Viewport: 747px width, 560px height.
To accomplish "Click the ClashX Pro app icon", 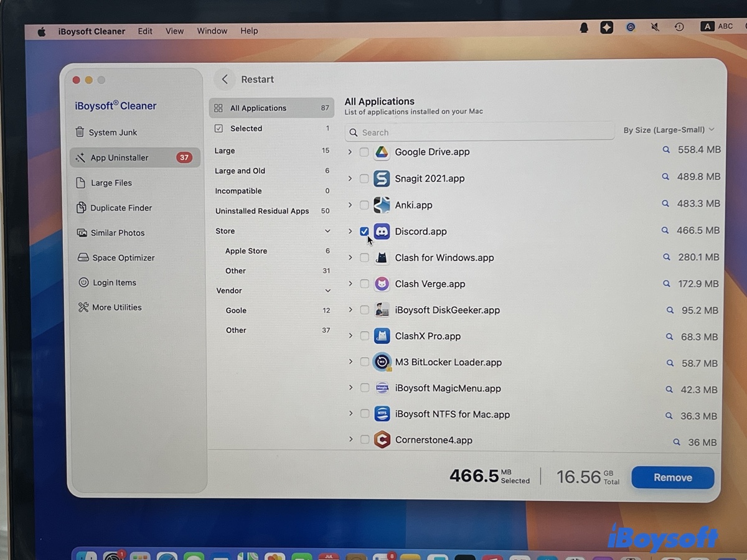I will coord(382,336).
